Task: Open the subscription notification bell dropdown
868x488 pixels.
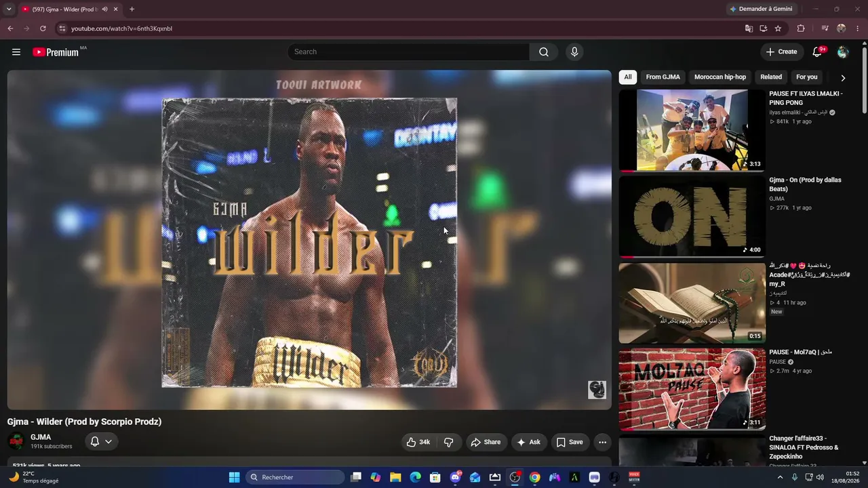Action: (101, 442)
